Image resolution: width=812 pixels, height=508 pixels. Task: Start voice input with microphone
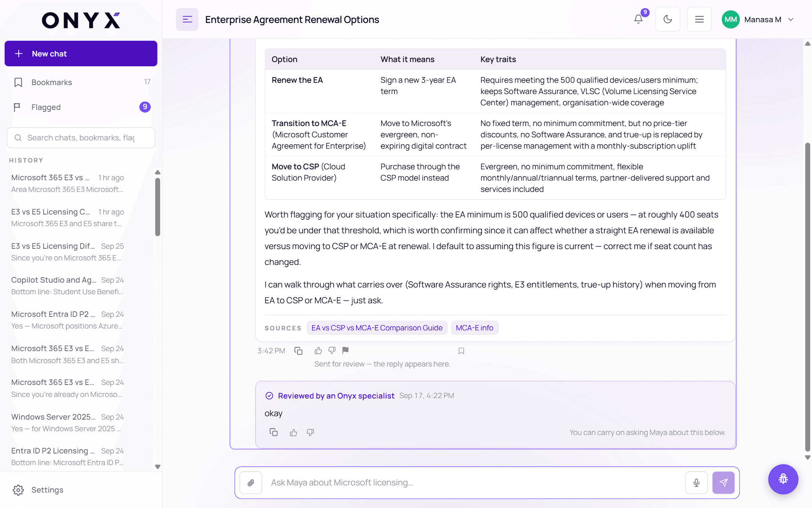[x=696, y=483]
